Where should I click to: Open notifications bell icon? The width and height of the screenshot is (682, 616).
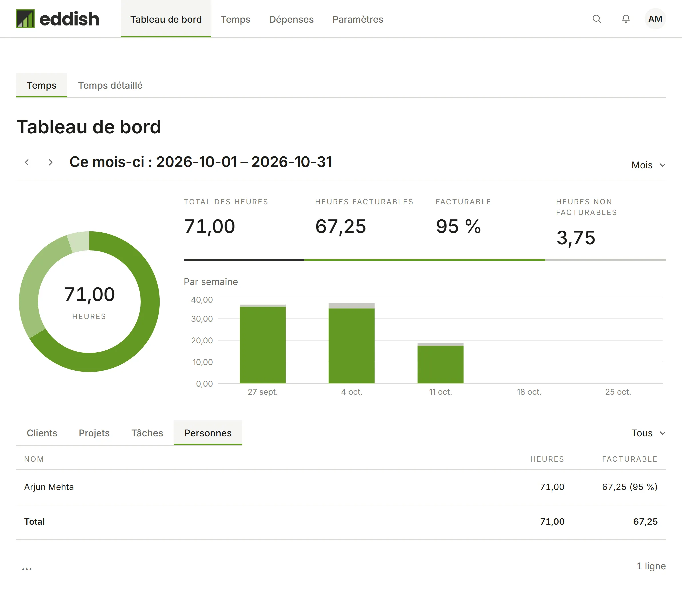[626, 19]
